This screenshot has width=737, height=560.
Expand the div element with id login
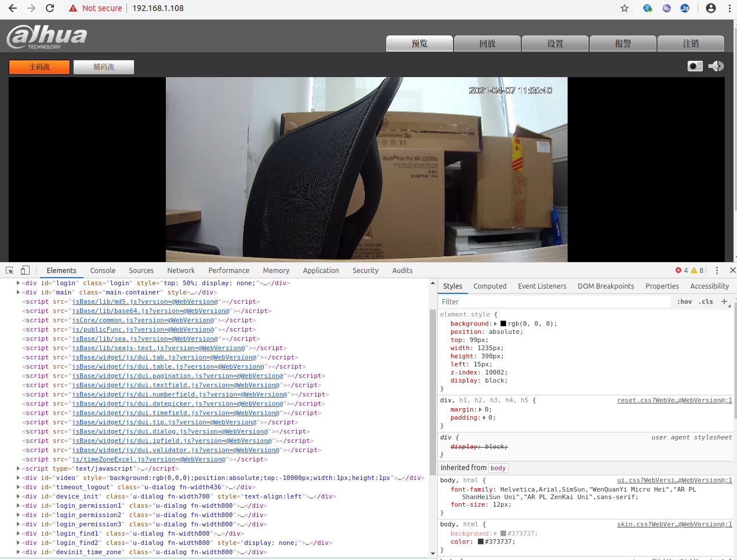[18, 283]
